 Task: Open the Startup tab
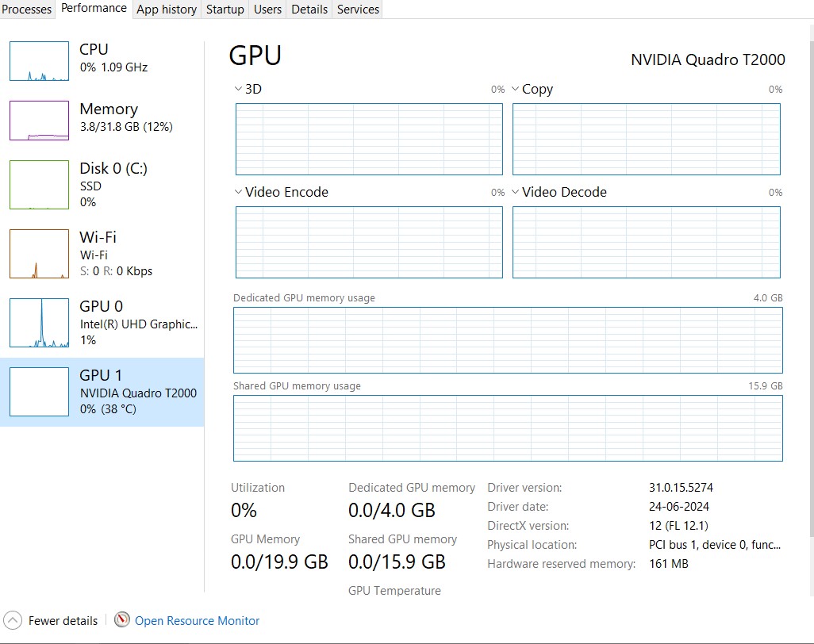click(225, 10)
